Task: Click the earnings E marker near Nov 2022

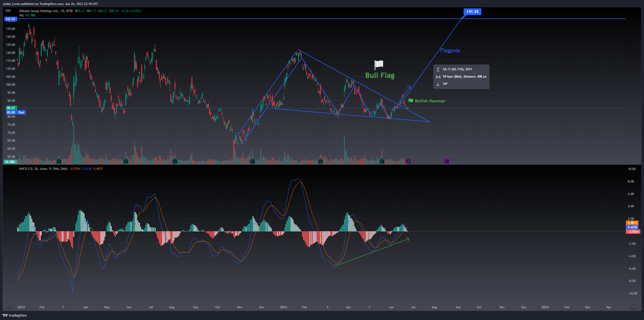Action: pyautogui.click(x=252, y=161)
